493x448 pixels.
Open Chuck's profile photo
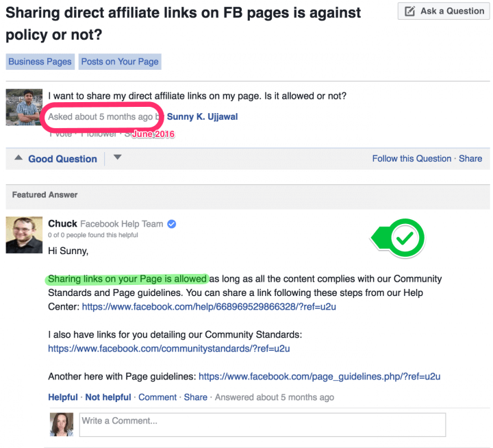(x=24, y=235)
